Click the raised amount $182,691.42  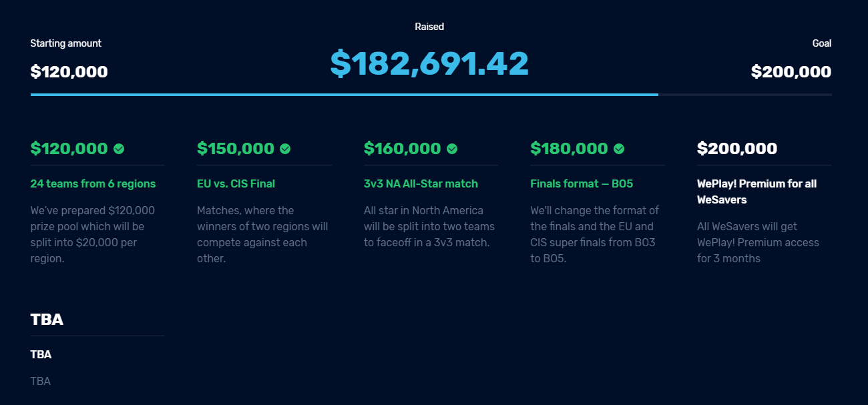[x=429, y=64]
